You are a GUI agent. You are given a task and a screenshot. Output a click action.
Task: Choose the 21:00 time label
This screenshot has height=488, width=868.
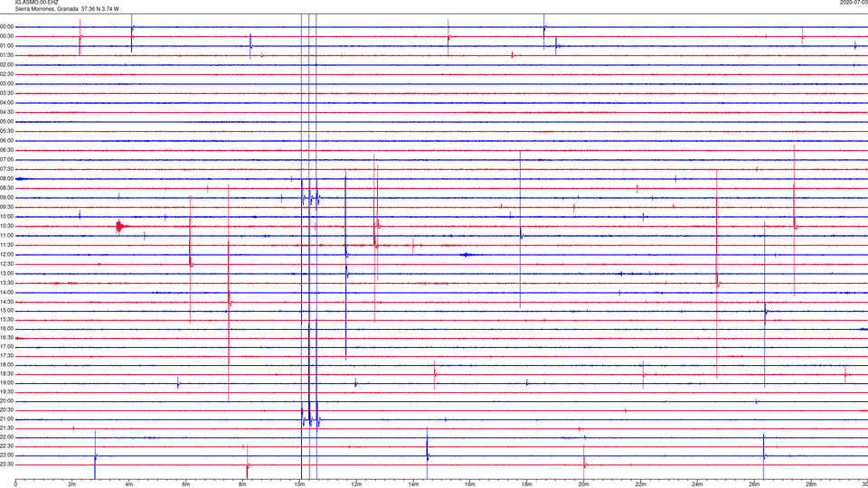(x=6, y=418)
